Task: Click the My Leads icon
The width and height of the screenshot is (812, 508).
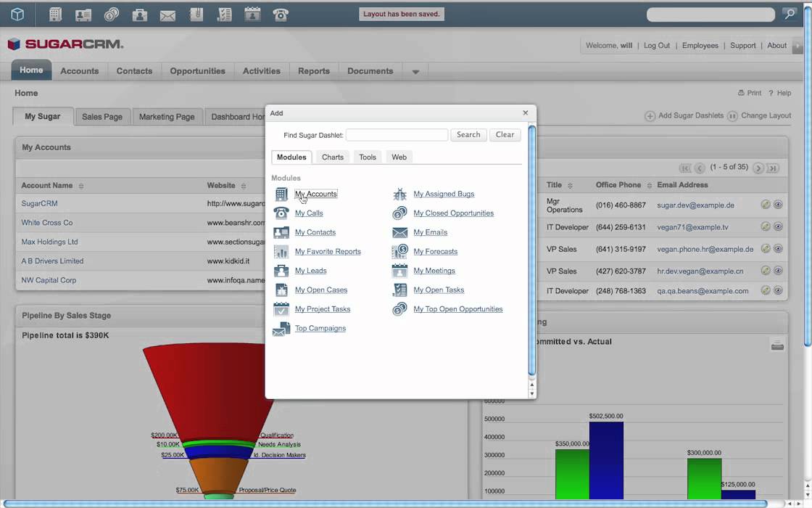Action: [x=281, y=271]
